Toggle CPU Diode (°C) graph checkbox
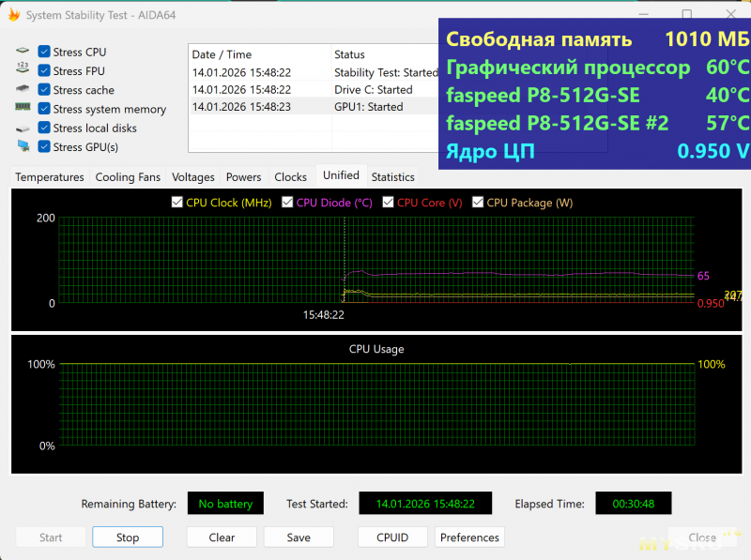751x560 pixels. 287,203
